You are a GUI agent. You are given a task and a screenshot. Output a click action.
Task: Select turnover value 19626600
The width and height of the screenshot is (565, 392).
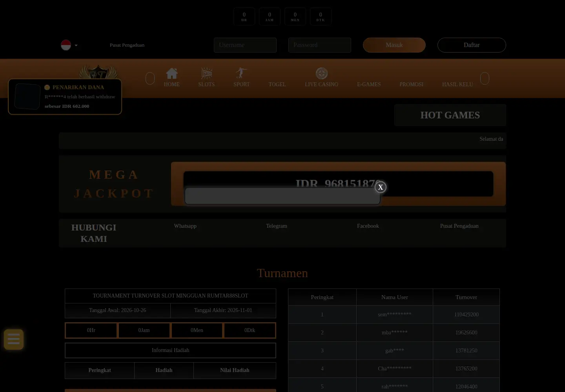click(467, 332)
